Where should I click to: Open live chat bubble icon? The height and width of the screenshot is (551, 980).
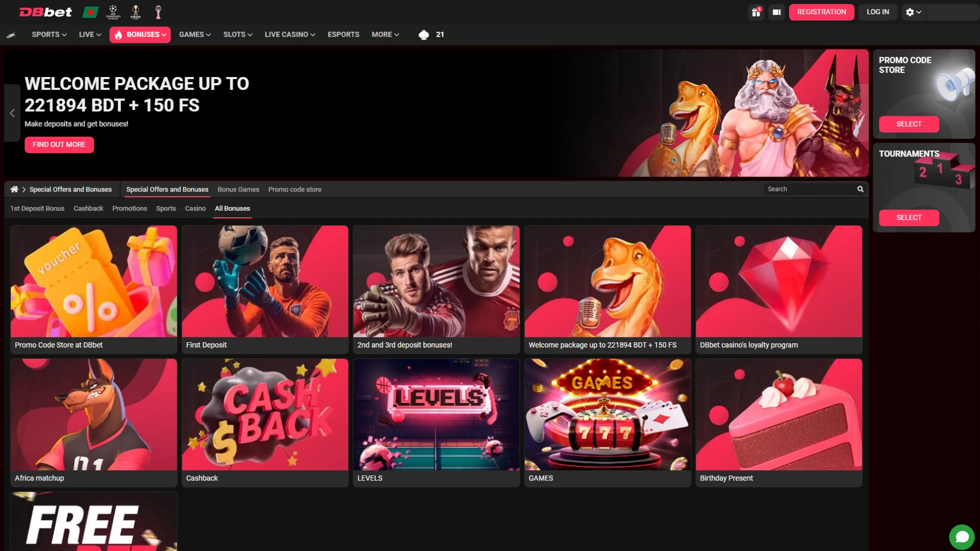962,537
